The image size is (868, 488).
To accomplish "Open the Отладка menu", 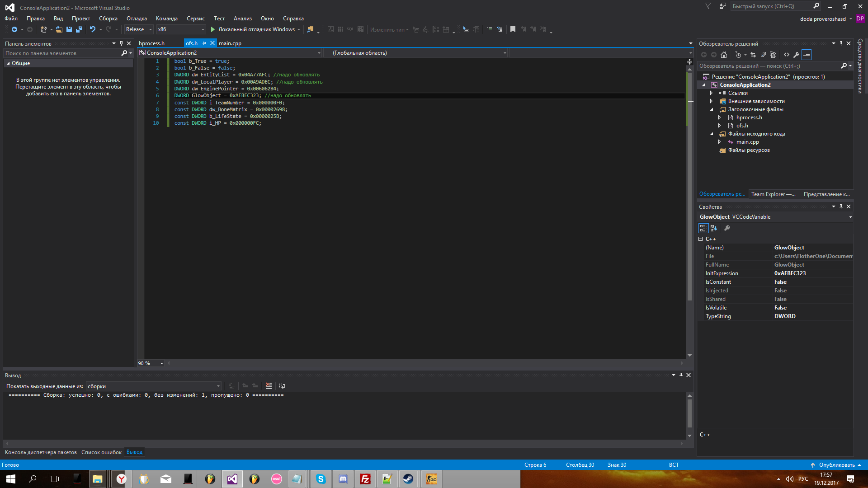I will tap(137, 19).
